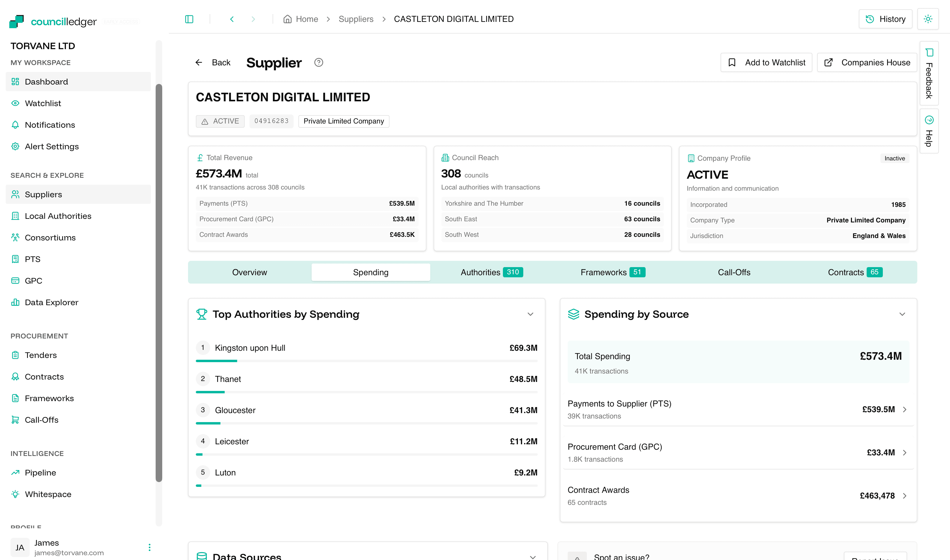The height and width of the screenshot is (560, 950).
Task: Click the Yorkshire and The Humber councils row
Action: click(x=552, y=203)
